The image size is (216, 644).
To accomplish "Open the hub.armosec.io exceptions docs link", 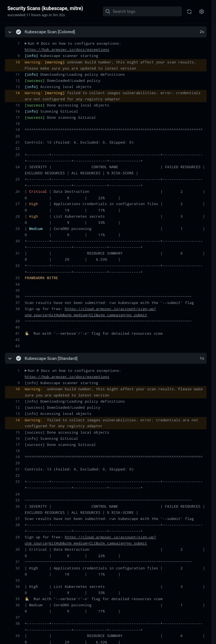I will (x=67, y=49).
